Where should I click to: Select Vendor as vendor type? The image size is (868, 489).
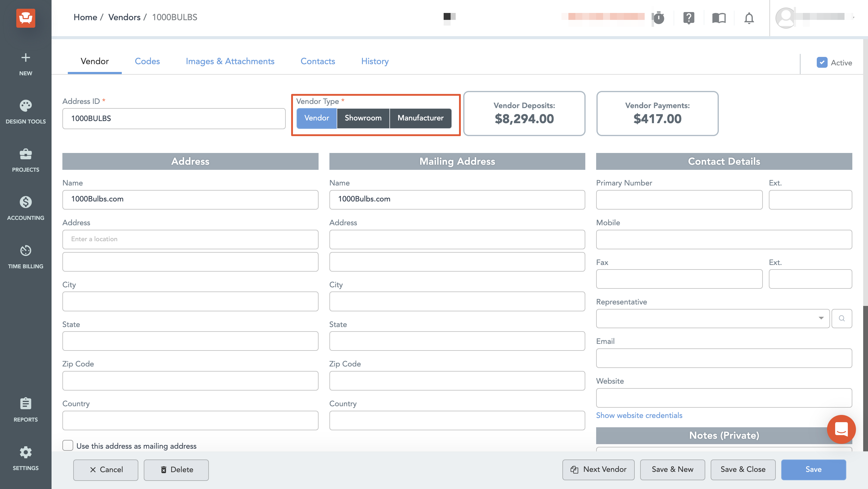tap(316, 118)
